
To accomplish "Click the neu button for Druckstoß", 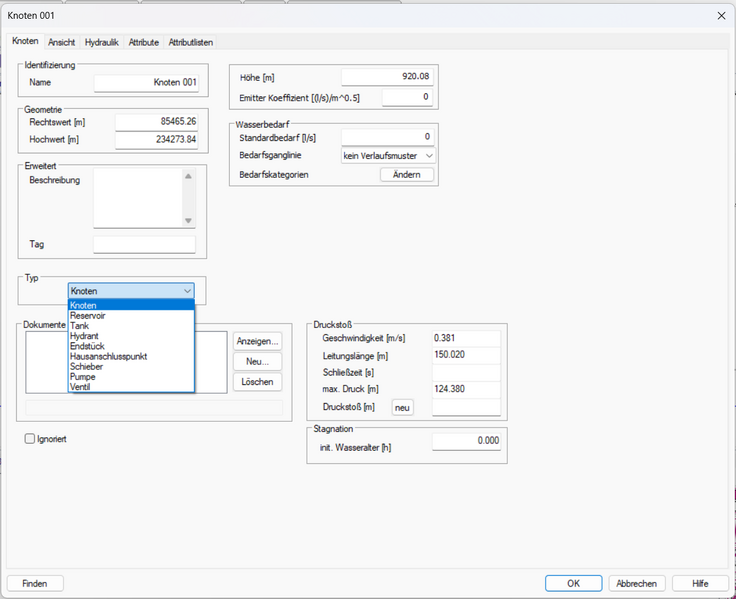I will (x=402, y=407).
